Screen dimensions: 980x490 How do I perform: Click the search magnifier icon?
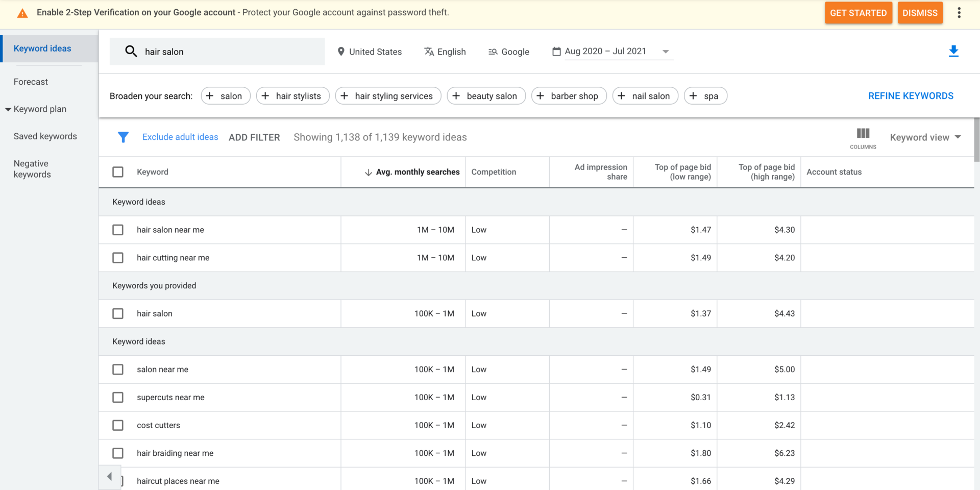pyautogui.click(x=131, y=51)
